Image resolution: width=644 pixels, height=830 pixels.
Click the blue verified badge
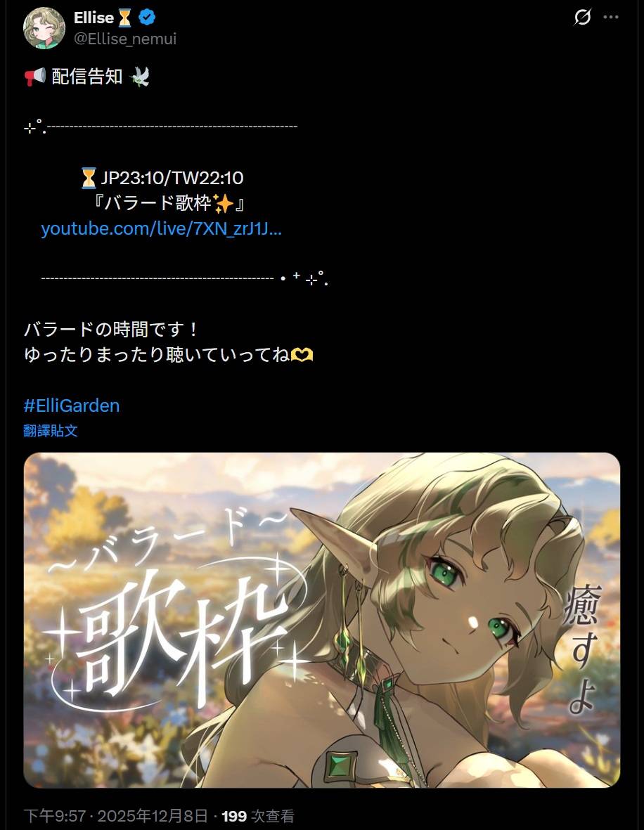[147, 18]
